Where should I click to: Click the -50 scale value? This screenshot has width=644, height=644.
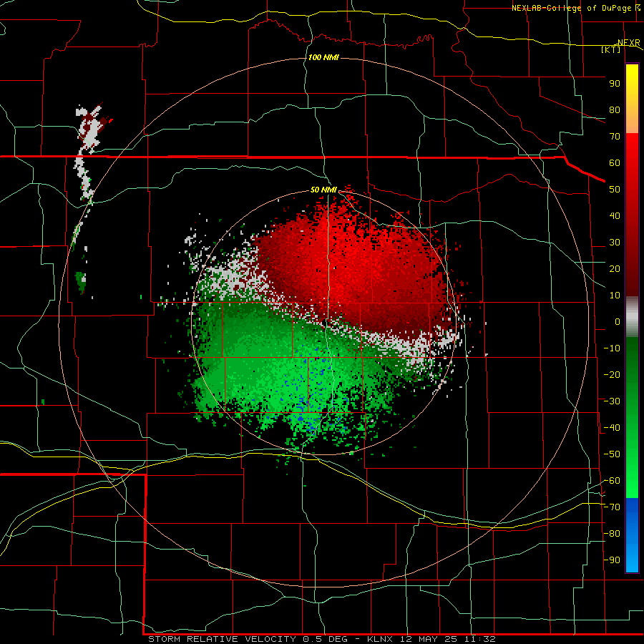click(612, 454)
